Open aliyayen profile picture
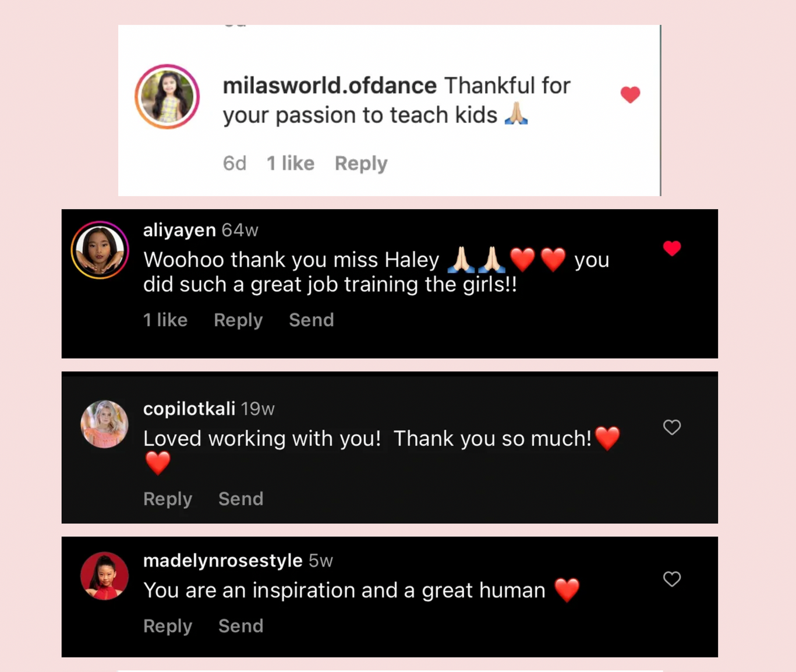This screenshot has width=796, height=672. tap(100, 250)
